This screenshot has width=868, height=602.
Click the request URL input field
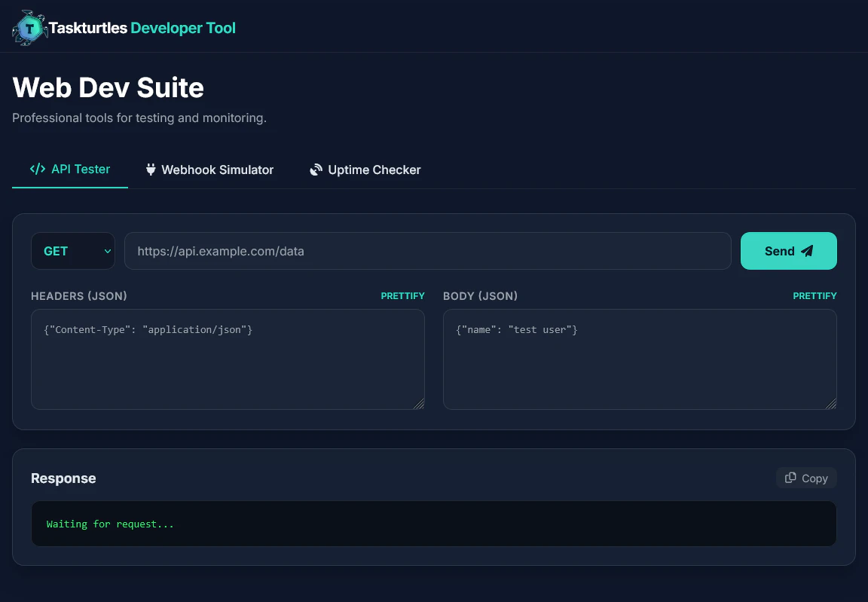[428, 251]
